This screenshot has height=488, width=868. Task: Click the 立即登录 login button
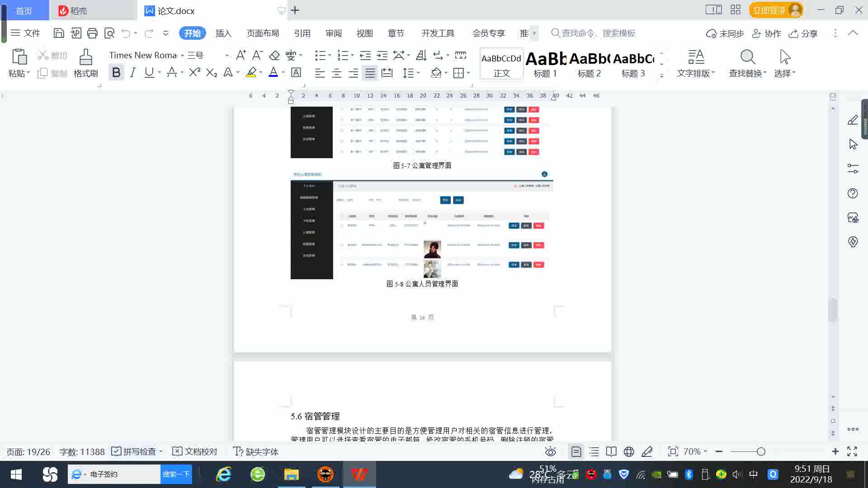[x=769, y=10]
